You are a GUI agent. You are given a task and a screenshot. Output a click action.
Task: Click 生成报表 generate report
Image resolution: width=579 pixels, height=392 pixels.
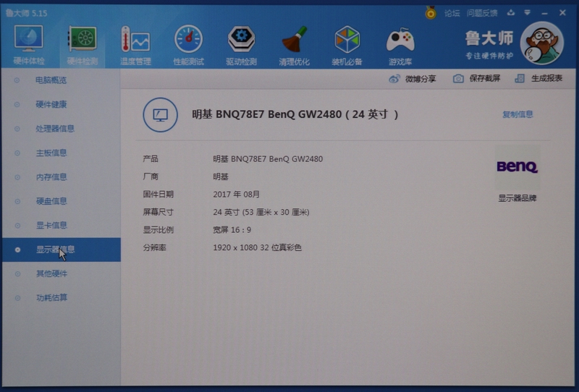(x=538, y=78)
